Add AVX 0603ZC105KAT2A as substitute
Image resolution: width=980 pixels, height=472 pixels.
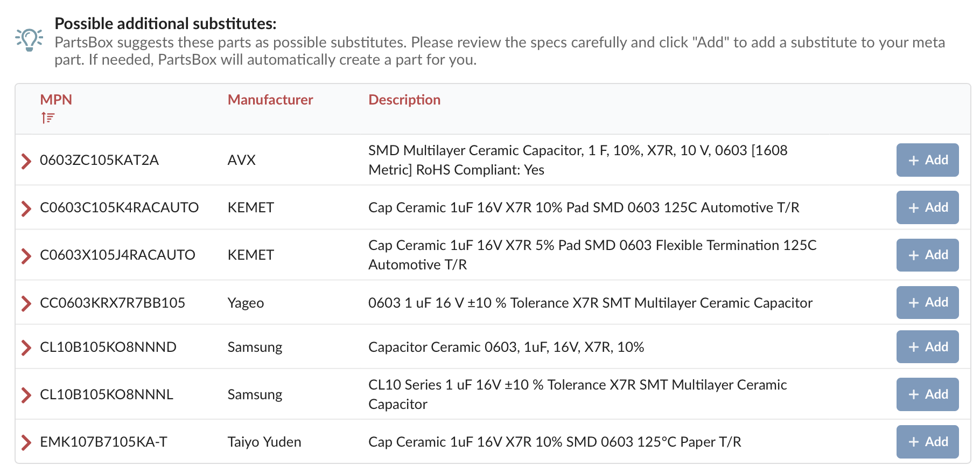(x=927, y=160)
